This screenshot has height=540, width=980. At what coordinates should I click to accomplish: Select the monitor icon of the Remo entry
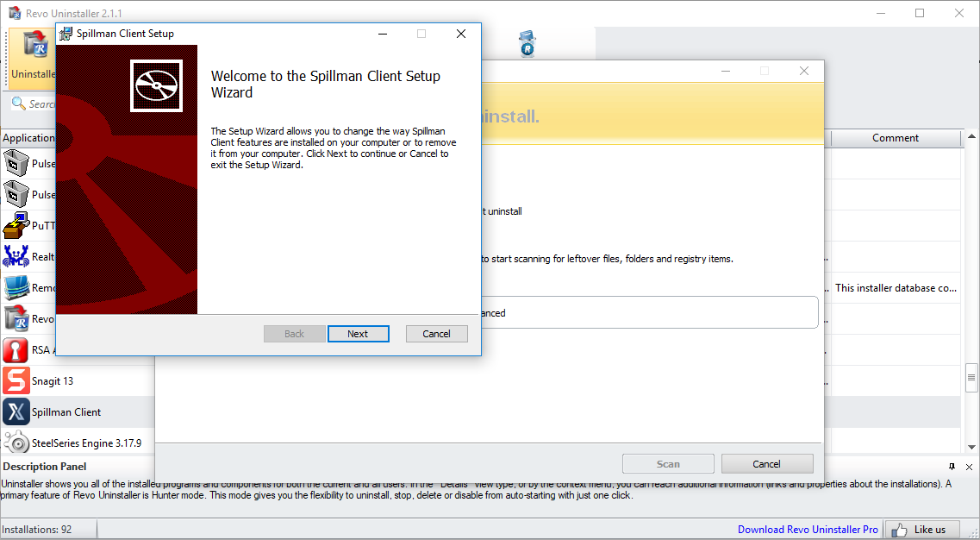point(16,288)
